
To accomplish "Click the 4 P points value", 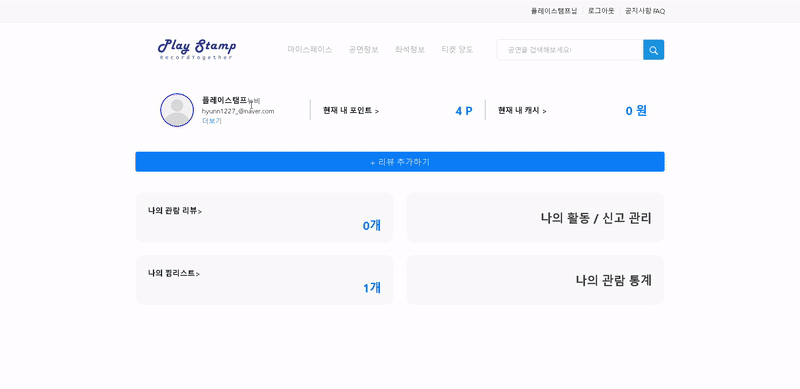I will (464, 111).
